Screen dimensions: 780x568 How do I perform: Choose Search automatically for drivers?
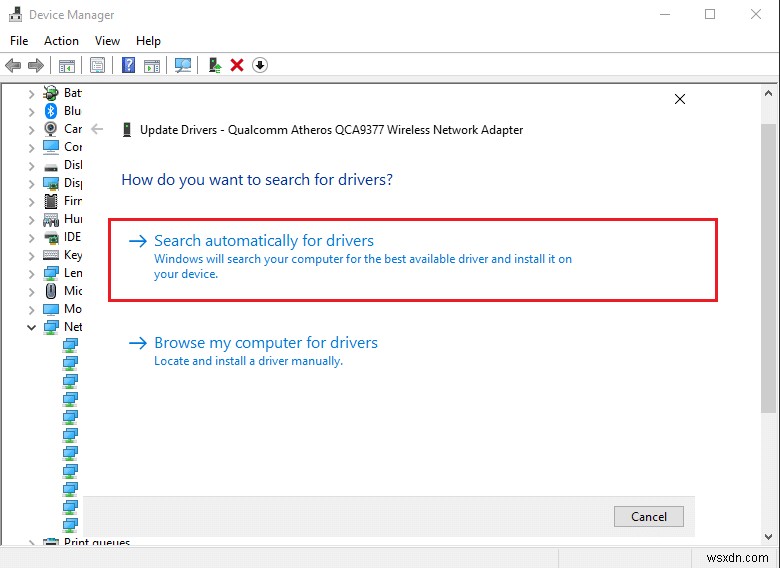[413, 260]
